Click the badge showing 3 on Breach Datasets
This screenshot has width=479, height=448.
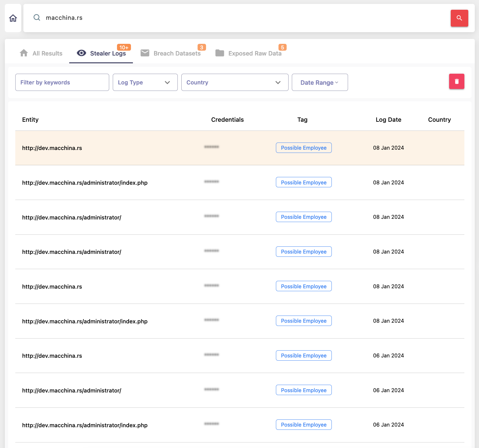coord(202,47)
